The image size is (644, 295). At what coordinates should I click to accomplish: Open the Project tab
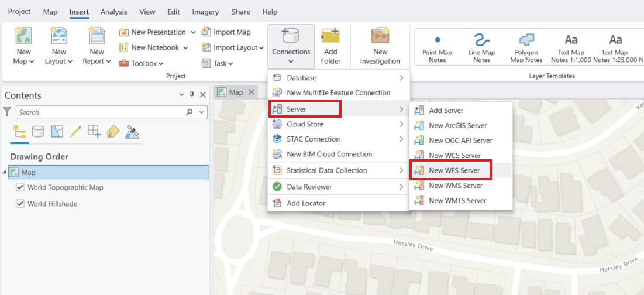[19, 12]
